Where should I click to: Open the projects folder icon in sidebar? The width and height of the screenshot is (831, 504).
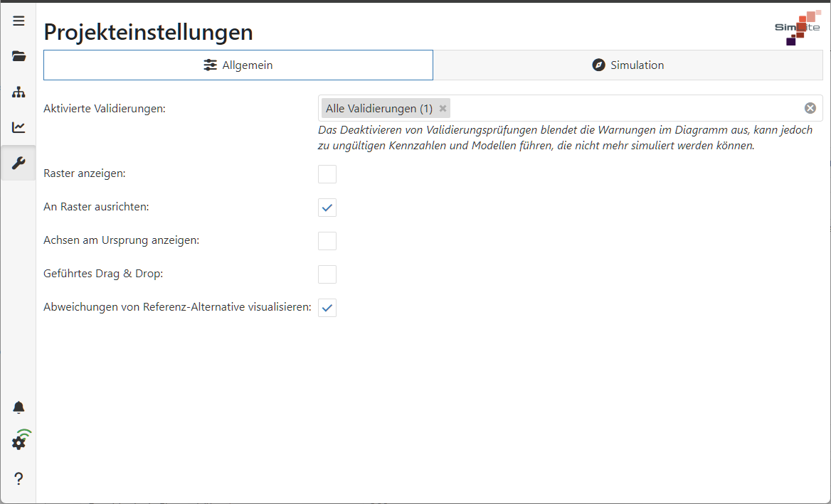pos(18,56)
